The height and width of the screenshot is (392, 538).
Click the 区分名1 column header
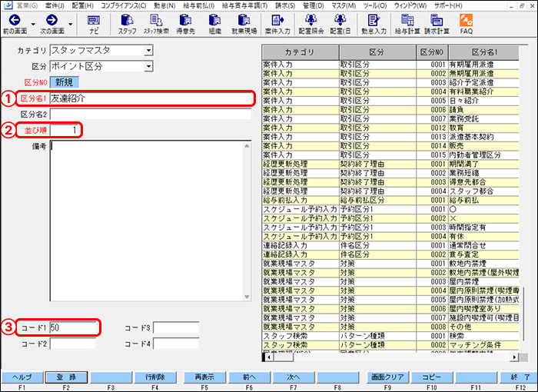[483, 52]
